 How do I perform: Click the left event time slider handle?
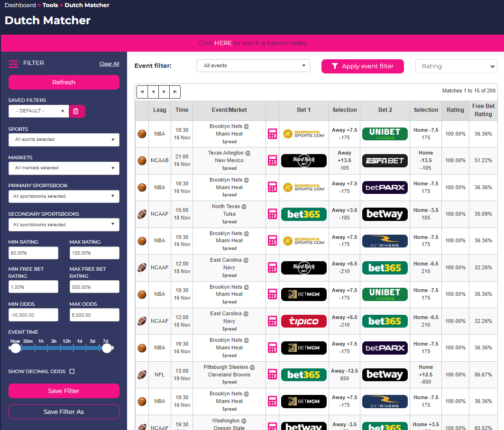pyautogui.click(x=16, y=348)
